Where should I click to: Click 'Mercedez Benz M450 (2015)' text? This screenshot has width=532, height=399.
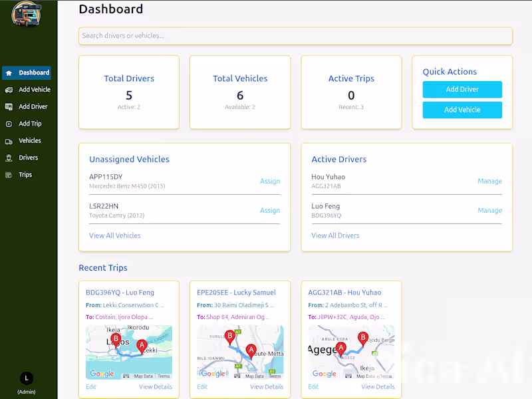[x=127, y=186]
